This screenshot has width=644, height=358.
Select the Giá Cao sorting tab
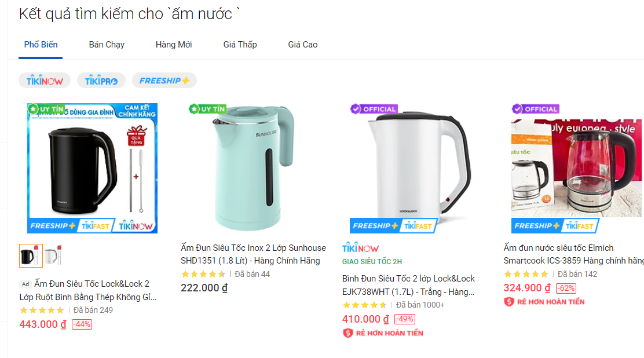tap(302, 45)
